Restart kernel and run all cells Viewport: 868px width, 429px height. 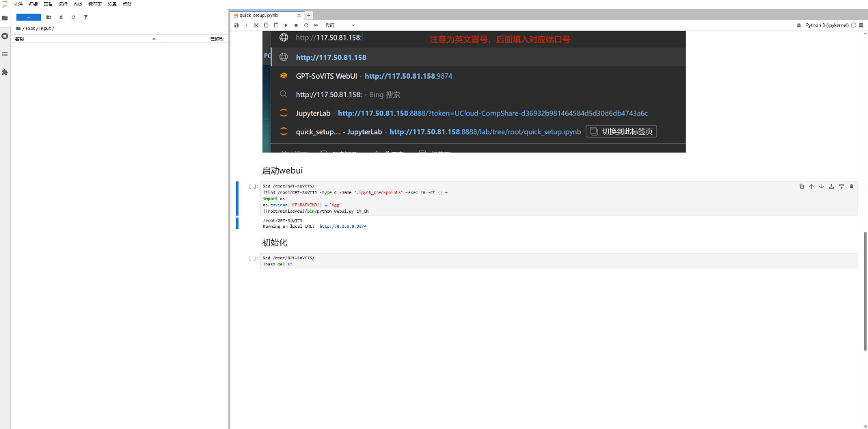pos(316,25)
